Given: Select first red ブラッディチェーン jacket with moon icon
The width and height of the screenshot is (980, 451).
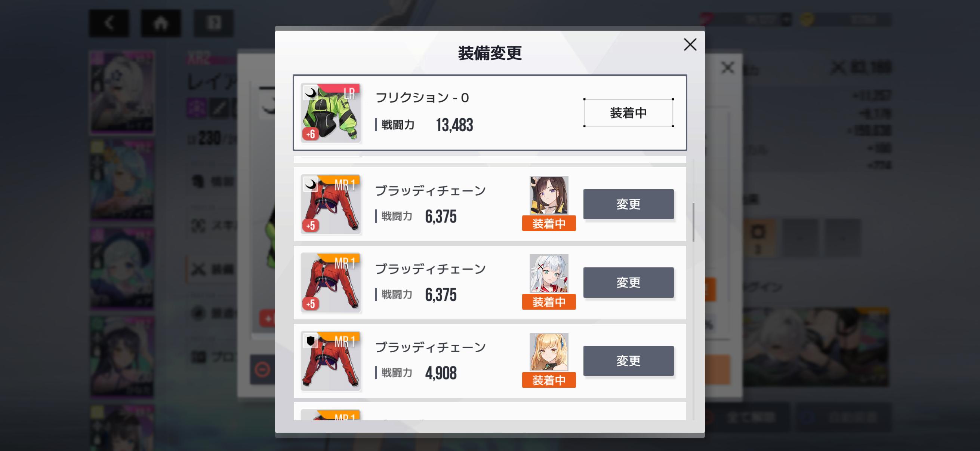Looking at the screenshot, I should click(x=331, y=205).
